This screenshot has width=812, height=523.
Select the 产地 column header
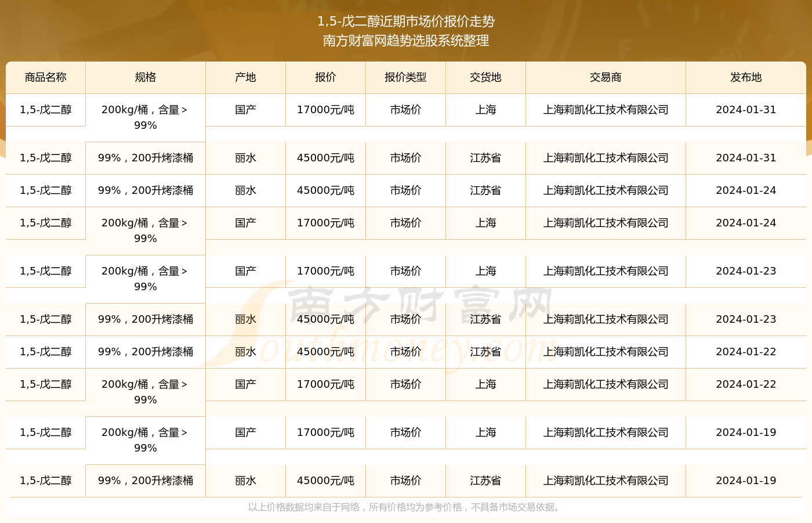(245, 77)
